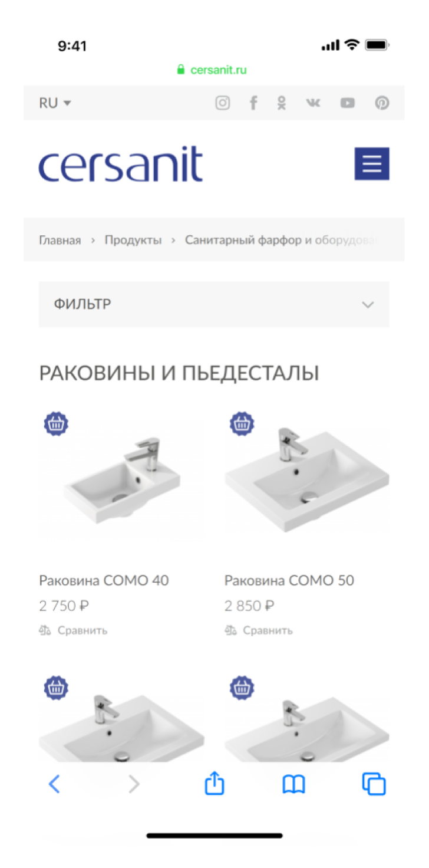
Task: Go to Главная breadcrumb
Action: [60, 240]
